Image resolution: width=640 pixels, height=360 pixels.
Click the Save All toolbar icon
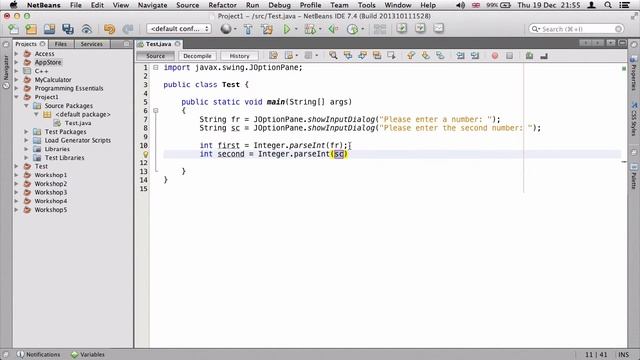[x=68, y=29]
